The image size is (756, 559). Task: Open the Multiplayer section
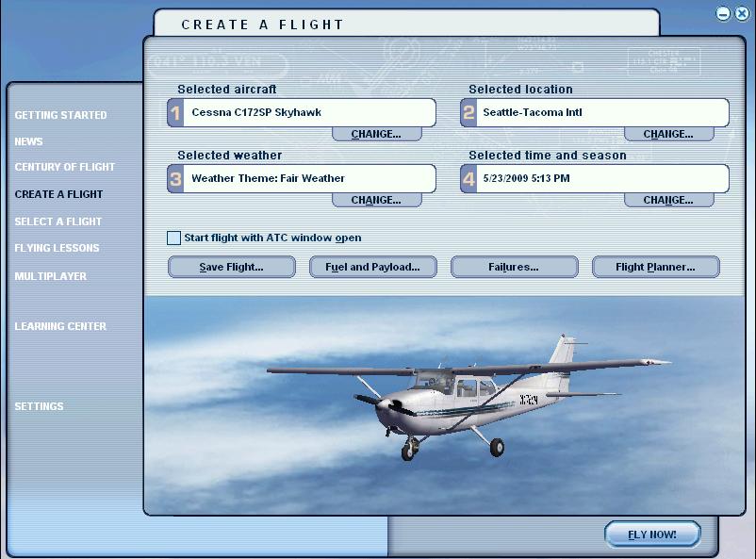(x=51, y=276)
